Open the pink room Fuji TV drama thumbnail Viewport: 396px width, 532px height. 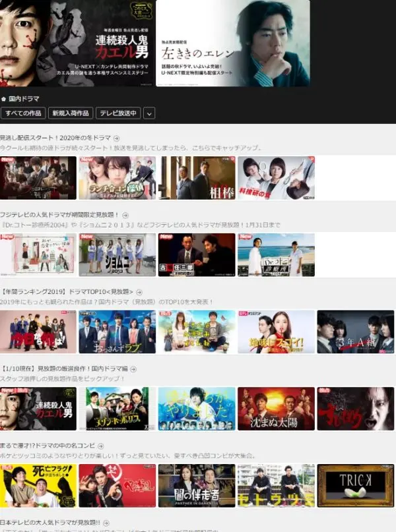[38, 255]
